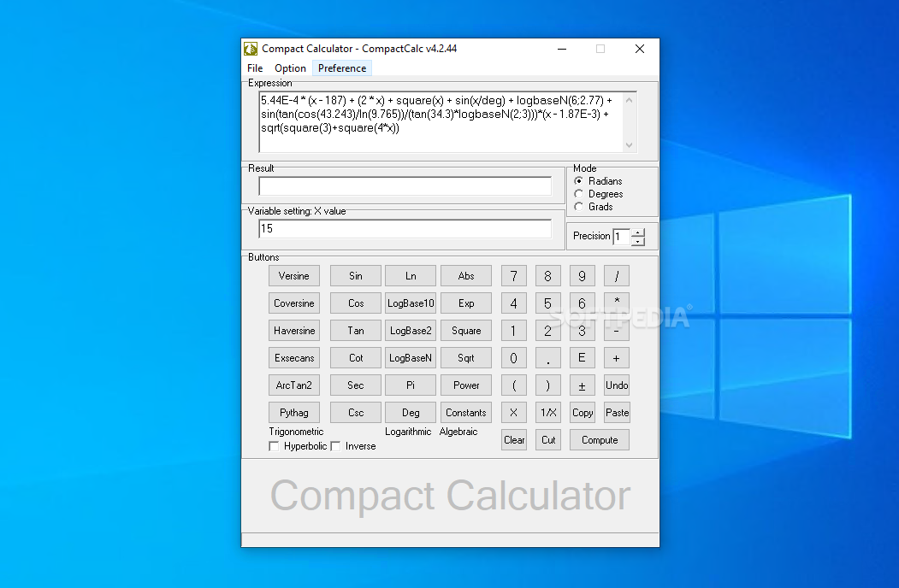Insert the Tan function
The width and height of the screenshot is (899, 588).
(356, 331)
